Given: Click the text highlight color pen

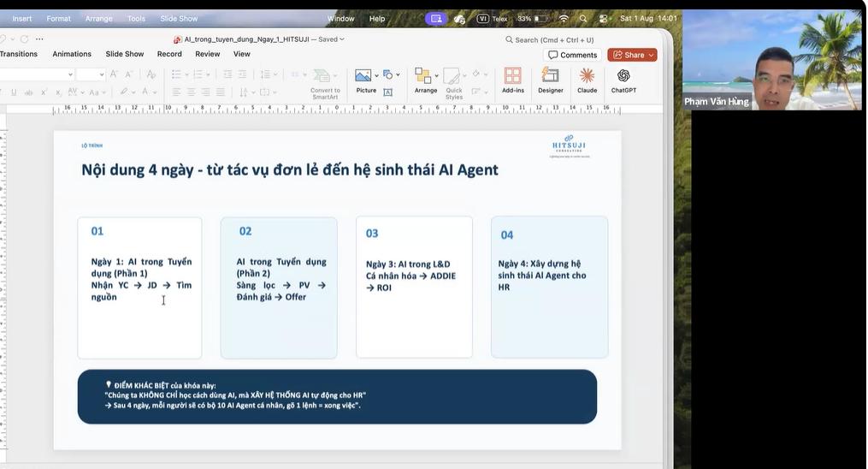Looking at the screenshot, I should 124,92.
